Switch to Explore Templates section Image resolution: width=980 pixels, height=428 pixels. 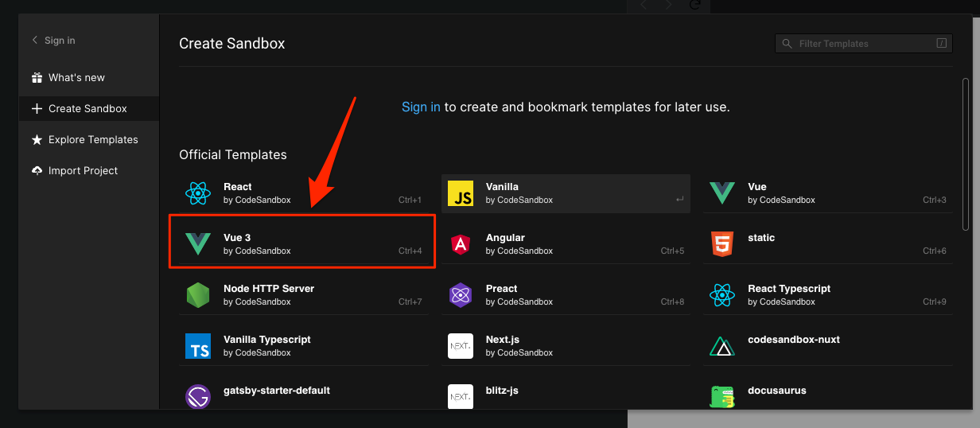(92, 140)
